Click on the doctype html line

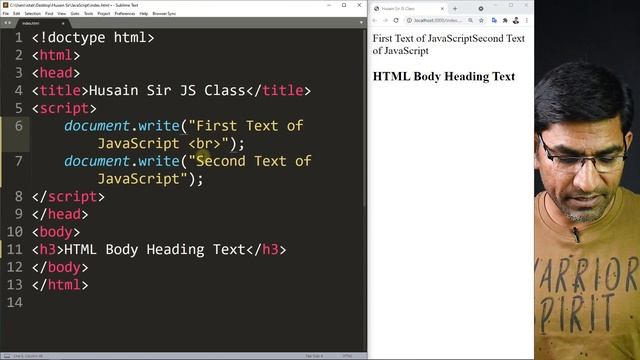pos(93,38)
